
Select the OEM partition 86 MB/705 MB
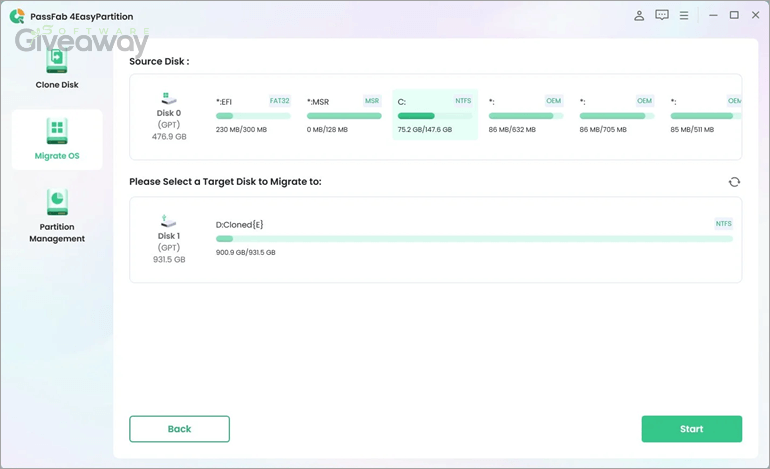pyautogui.click(x=617, y=115)
